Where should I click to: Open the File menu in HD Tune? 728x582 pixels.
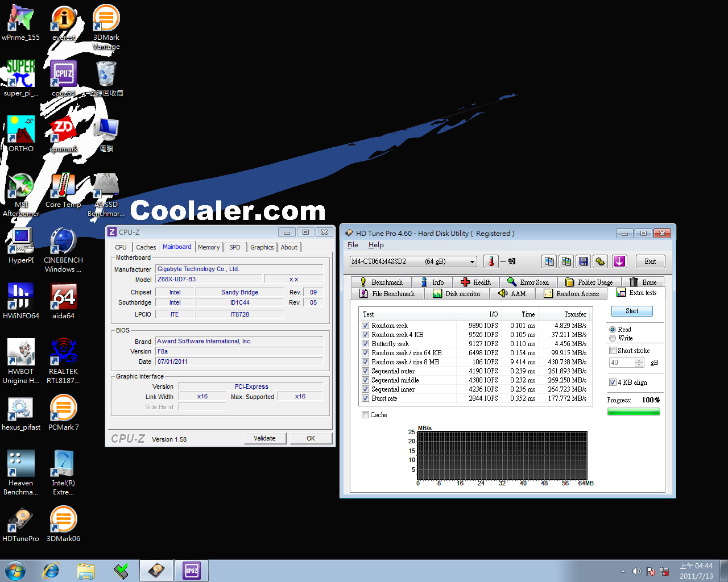353,245
